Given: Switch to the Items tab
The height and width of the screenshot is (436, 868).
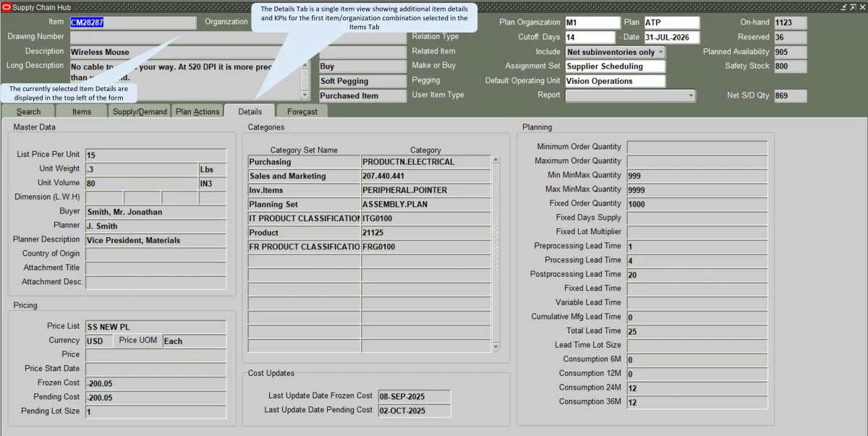Looking at the screenshot, I should [x=82, y=111].
